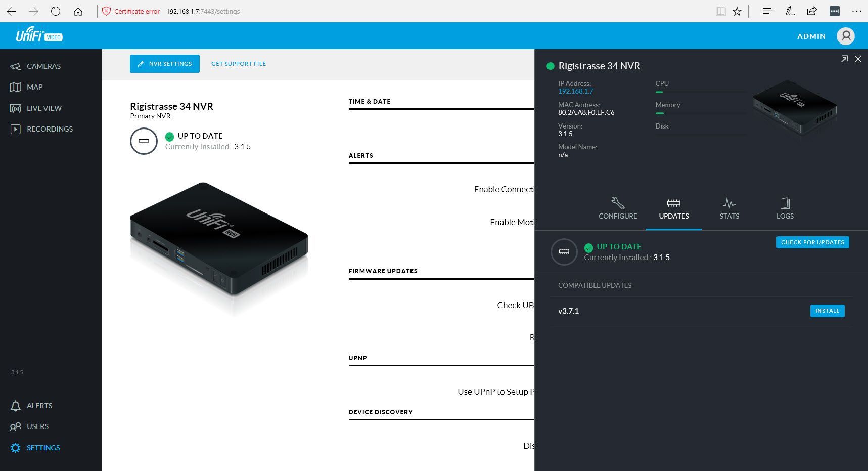Viewport: 868px width, 471px height.
Task: Click the Primary NVR subtitle text
Action: (150, 116)
